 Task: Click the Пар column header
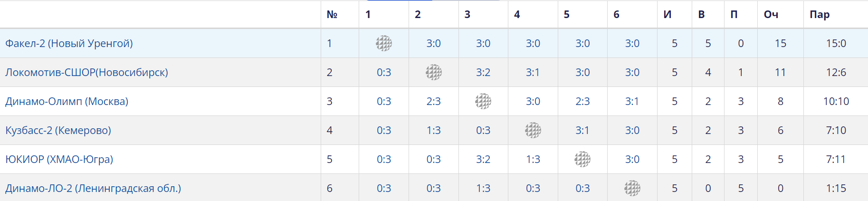(x=820, y=14)
